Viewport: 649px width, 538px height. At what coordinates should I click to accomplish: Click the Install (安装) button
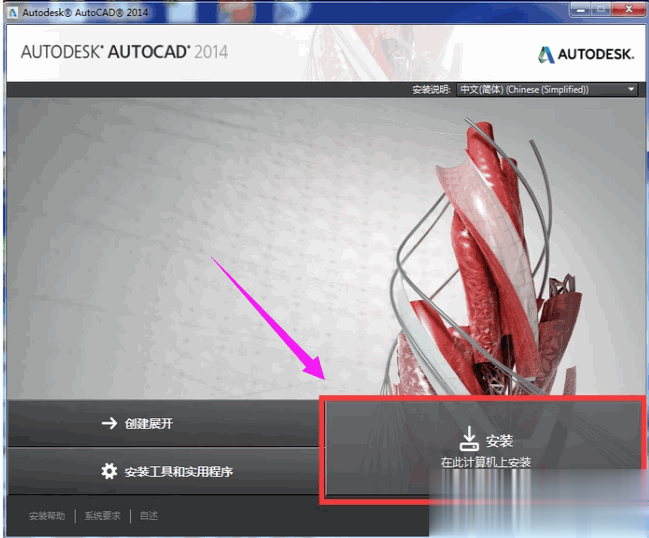click(x=483, y=449)
